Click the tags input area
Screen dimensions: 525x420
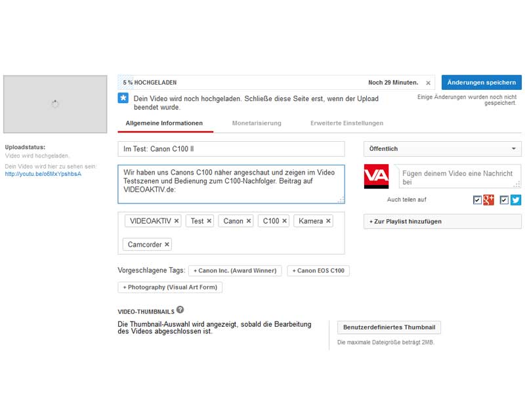(231, 233)
